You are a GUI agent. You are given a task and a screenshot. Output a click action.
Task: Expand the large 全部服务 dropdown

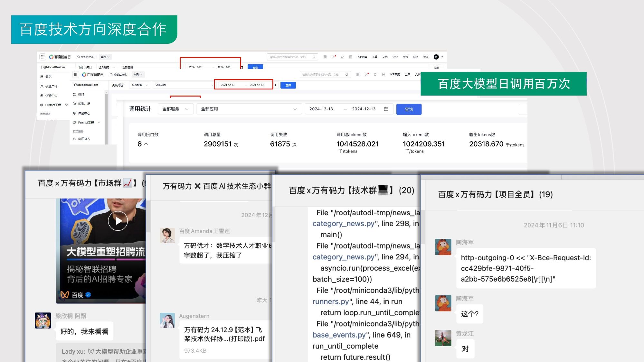[x=175, y=109]
